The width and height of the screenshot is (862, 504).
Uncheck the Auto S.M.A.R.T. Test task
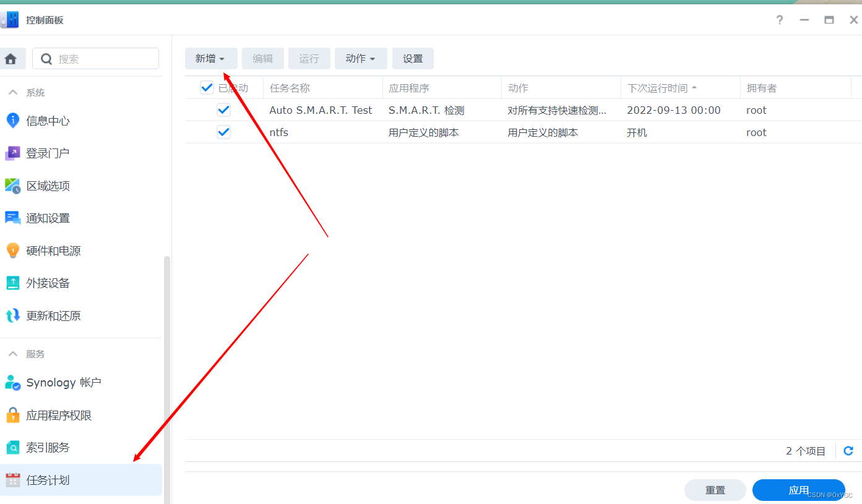[x=223, y=109]
